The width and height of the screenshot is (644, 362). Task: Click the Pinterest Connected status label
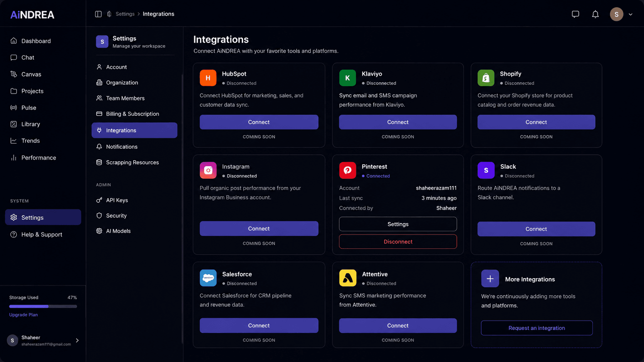pos(378,176)
